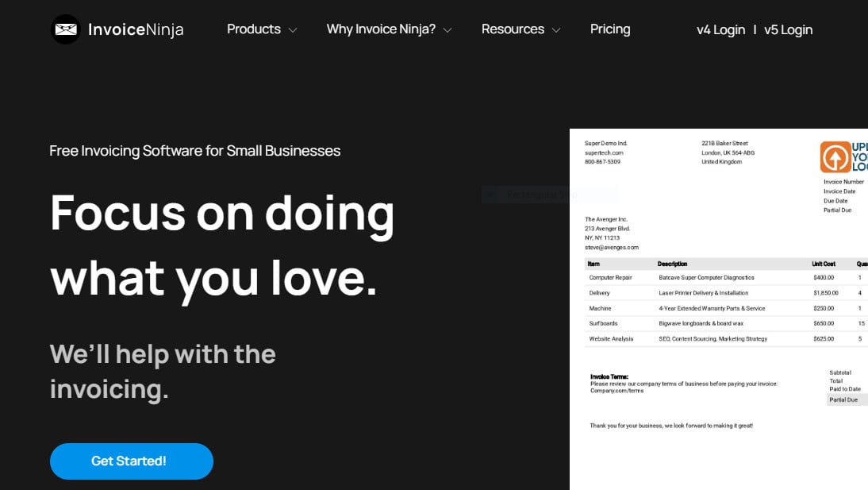Viewport: 868px width, 490px height.
Task: Open the InvoiceNinja home link text
Action: click(x=136, y=29)
